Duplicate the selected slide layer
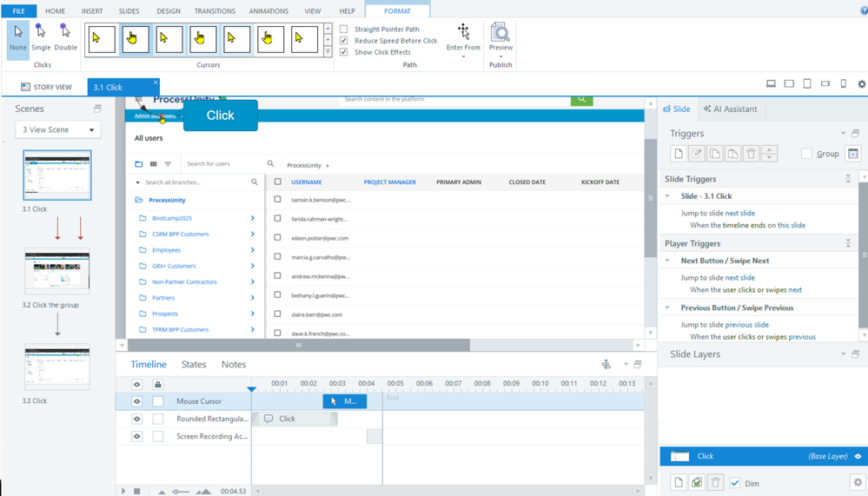 [x=697, y=482]
